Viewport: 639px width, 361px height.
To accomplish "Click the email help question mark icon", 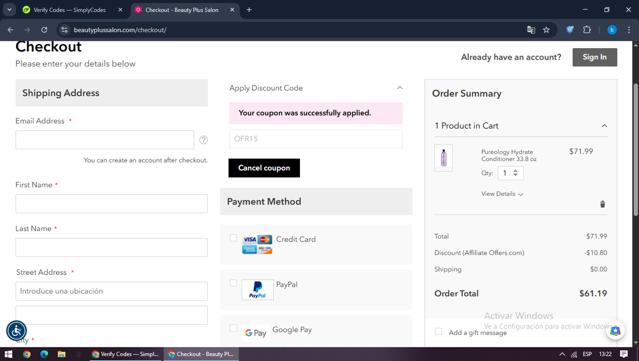I will (x=203, y=140).
